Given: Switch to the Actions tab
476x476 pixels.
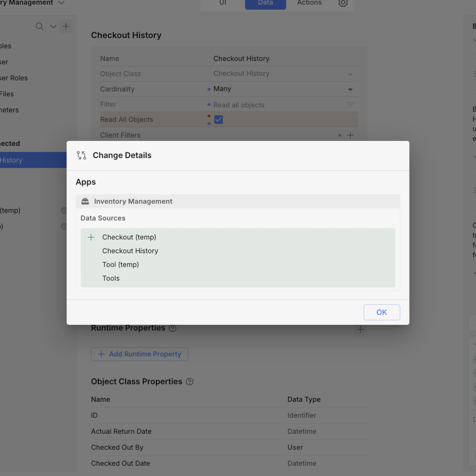Looking at the screenshot, I should [x=309, y=3].
